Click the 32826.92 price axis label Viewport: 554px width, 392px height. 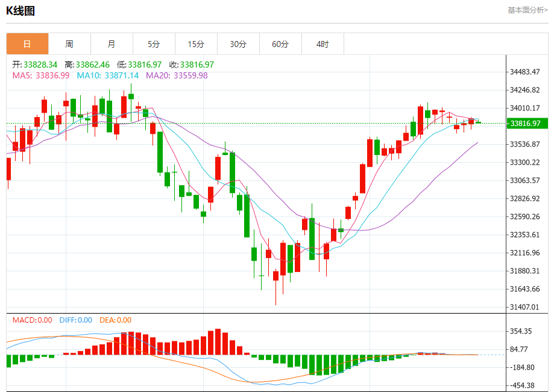524,198
